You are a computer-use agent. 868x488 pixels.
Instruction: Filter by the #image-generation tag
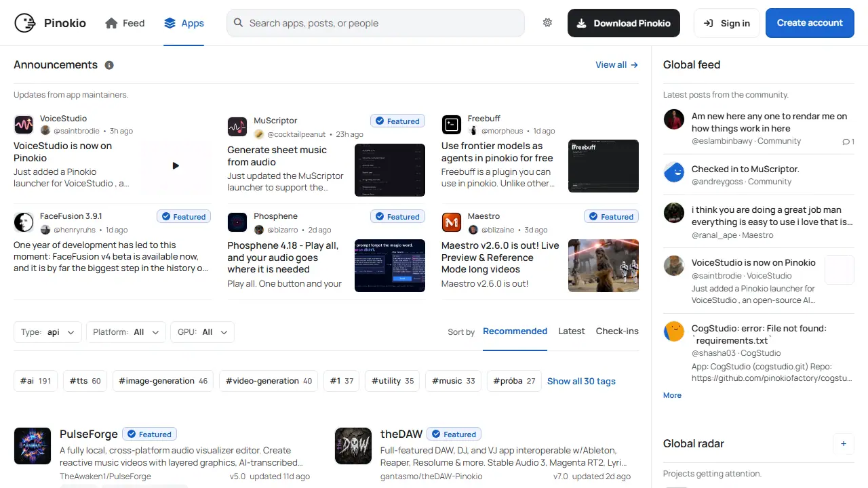pyautogui.click(x=163, y=381)
